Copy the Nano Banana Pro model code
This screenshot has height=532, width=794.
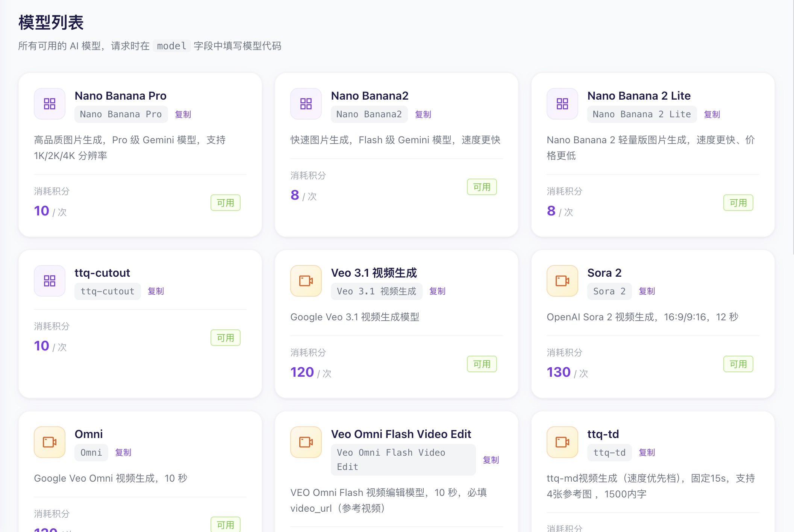[x=183, y=114]
